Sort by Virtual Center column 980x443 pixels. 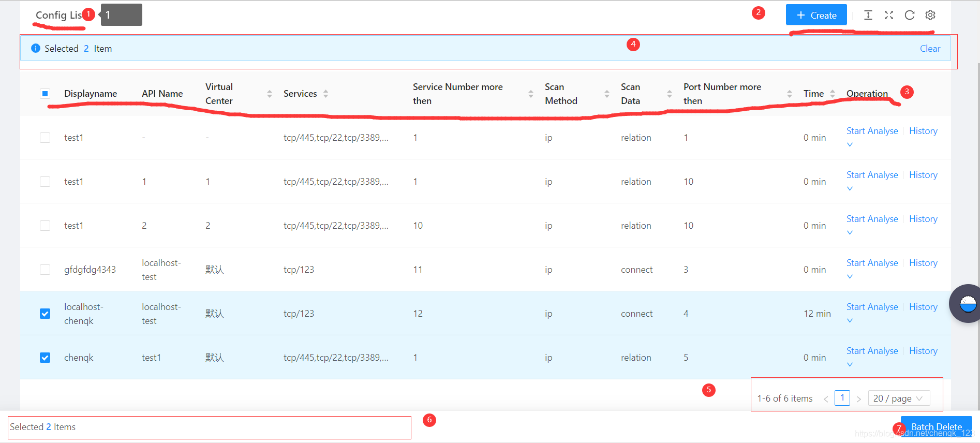click(270, 94)
